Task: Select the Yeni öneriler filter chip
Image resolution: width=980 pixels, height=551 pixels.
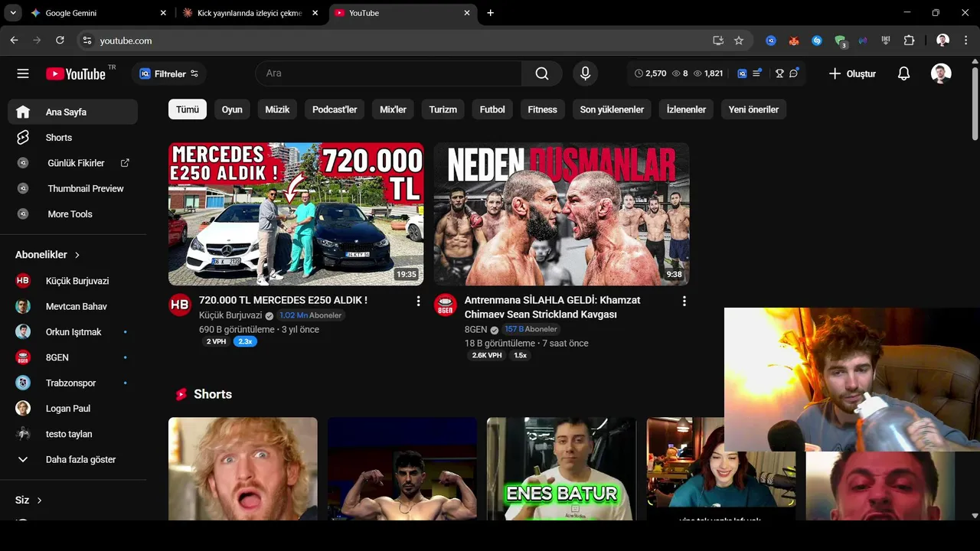Action: click(753, 109)
